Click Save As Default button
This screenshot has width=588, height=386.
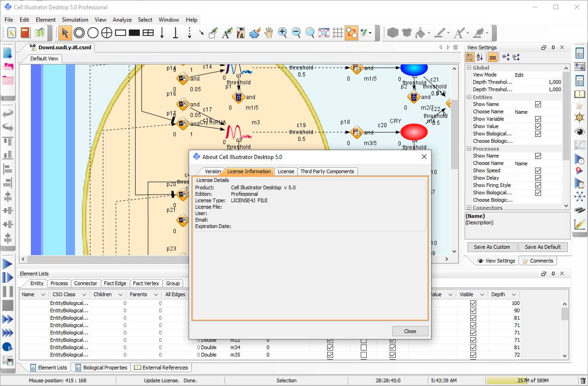pyautogui.click(x=543, y=247)
